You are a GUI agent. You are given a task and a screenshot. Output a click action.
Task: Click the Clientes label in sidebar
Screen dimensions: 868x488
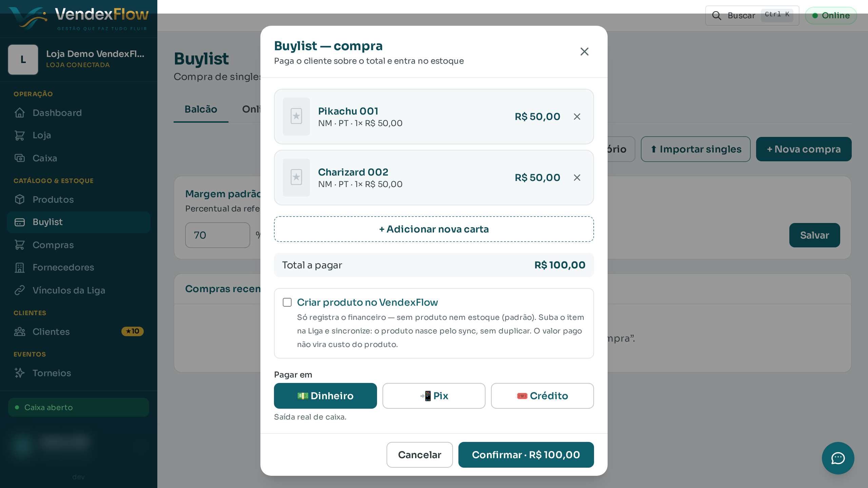click(51, 332)
